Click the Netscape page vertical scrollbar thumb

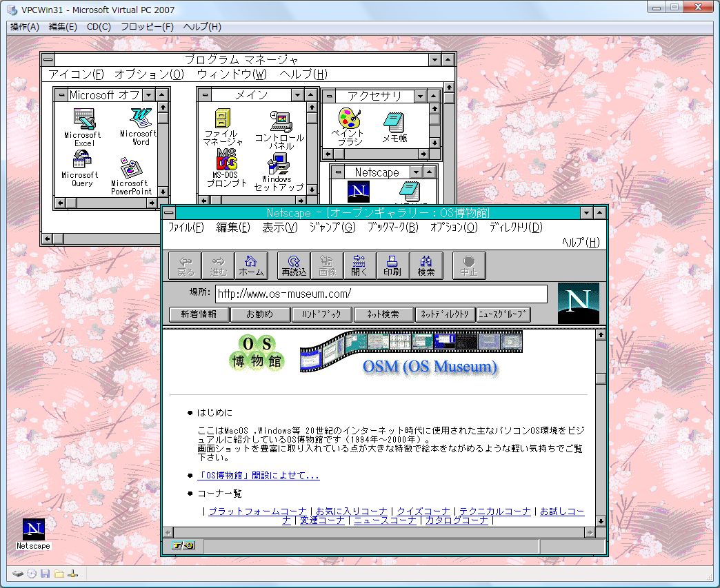[x=601, y=378]
